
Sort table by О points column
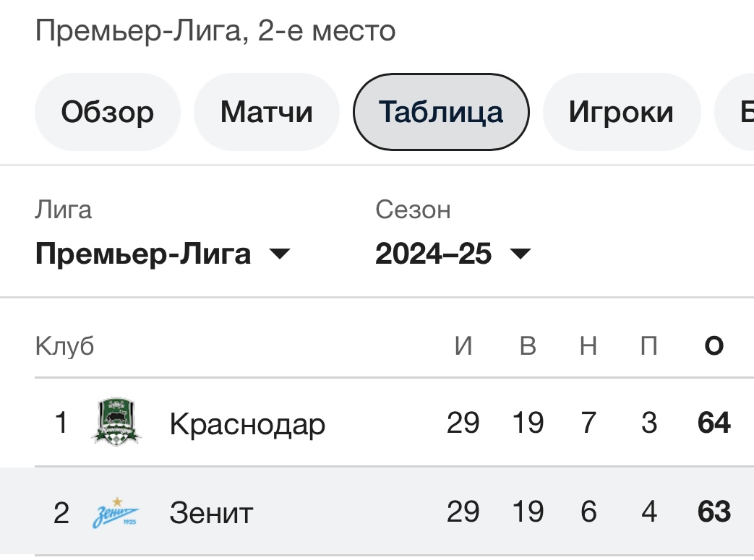tap(713, 345)
